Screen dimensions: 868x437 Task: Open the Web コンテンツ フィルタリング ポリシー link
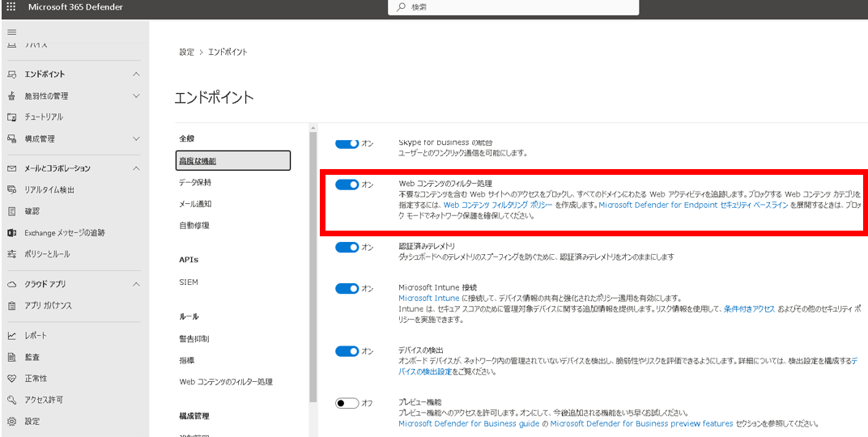point(498,205)
